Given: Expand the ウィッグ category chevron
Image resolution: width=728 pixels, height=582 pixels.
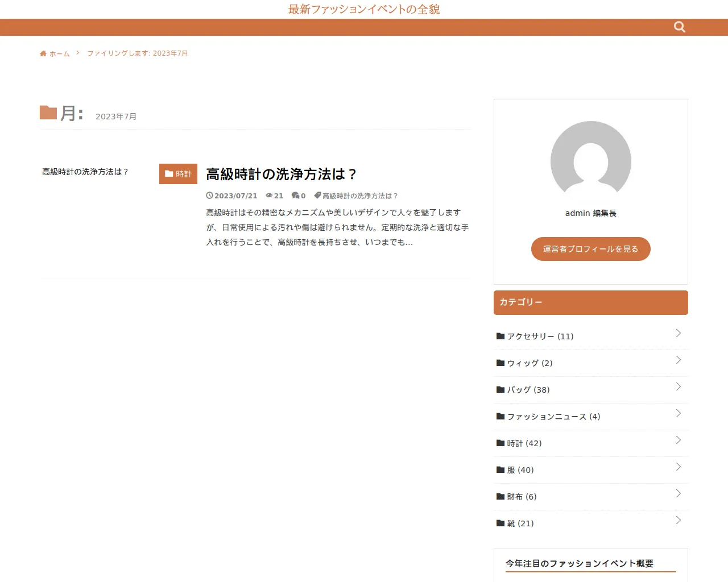Looking at the screenshot, I should click(678, 360).
